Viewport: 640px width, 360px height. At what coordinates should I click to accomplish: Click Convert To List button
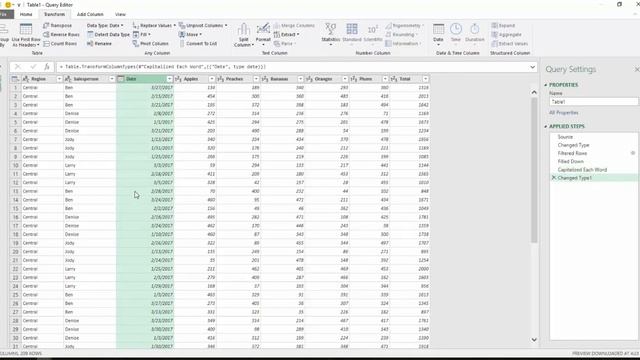[198, 44]
